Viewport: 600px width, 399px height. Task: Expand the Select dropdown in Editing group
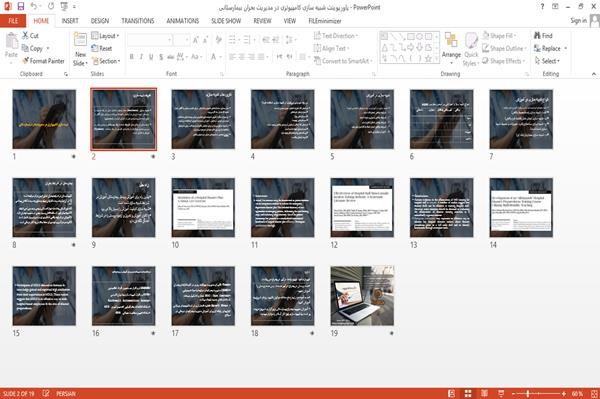[x=548, y=61]
